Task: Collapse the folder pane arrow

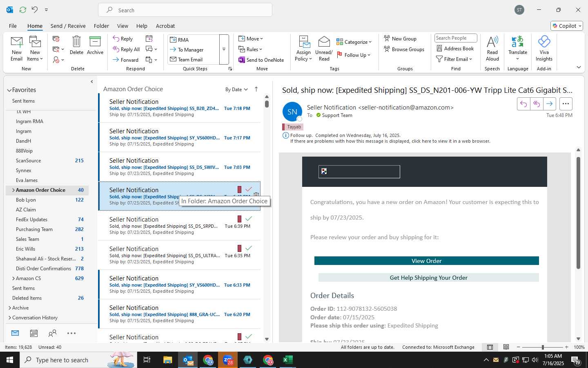Action: (x=91, y=82)
